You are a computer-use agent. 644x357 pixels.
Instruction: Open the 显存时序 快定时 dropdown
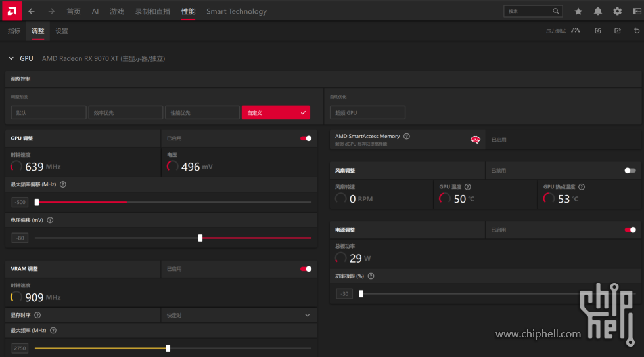[x=239, y=315]
